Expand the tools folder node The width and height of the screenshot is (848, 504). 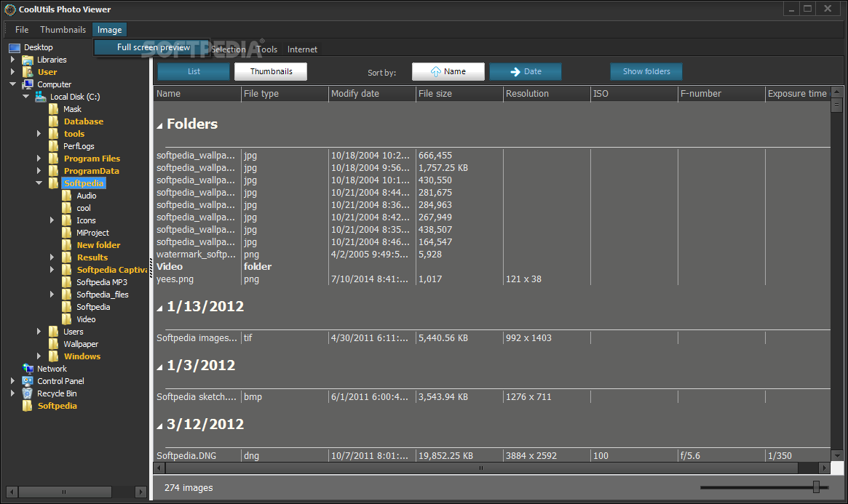(x=39, y=133)
